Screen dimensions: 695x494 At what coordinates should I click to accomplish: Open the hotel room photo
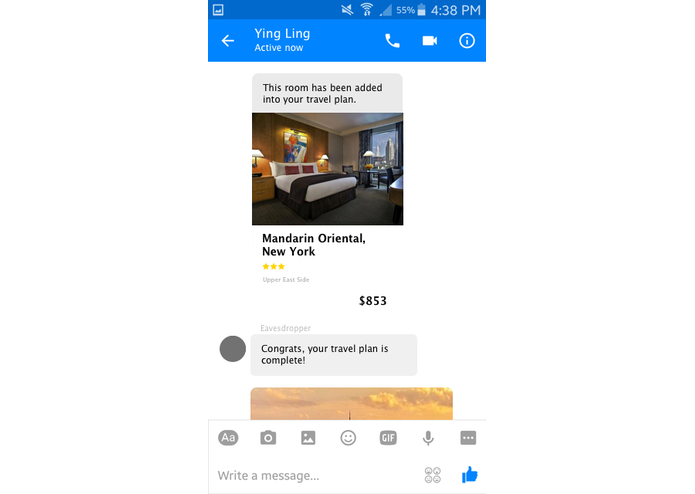[328, 169]
